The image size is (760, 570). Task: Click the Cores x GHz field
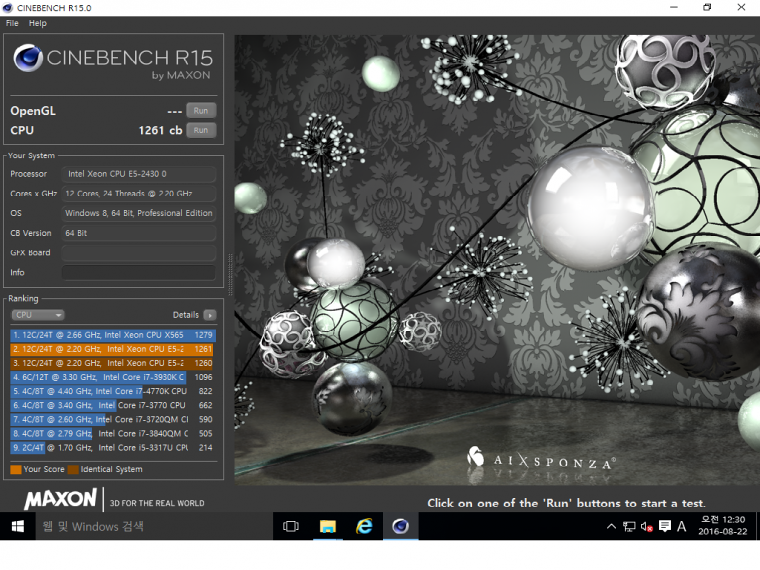139,193
